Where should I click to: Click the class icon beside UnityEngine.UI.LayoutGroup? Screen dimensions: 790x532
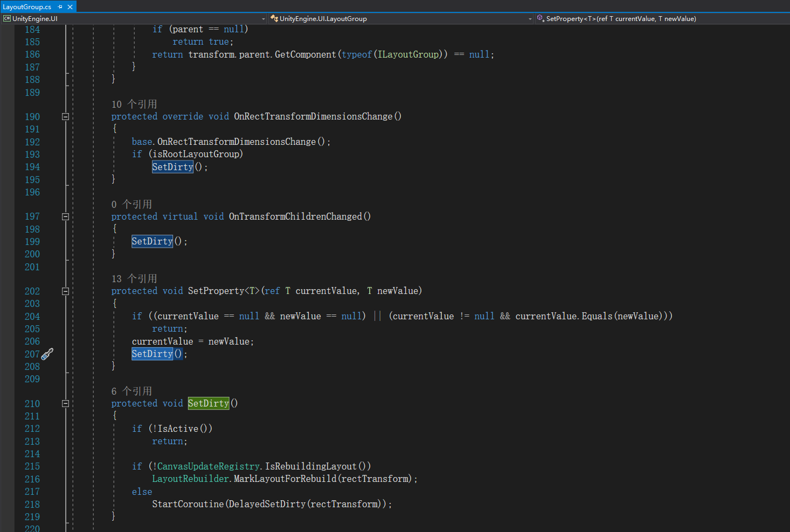274,18
